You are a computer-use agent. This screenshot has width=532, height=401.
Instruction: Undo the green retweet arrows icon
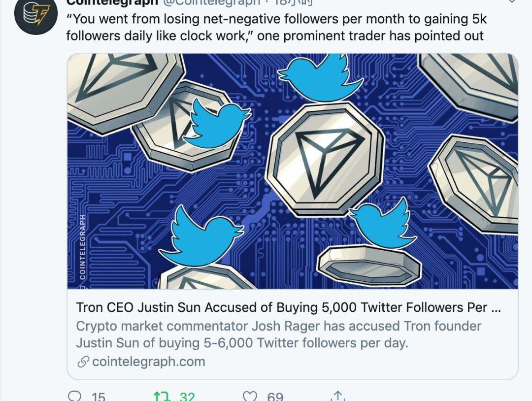pyautogui.click(x=161, y=396)
